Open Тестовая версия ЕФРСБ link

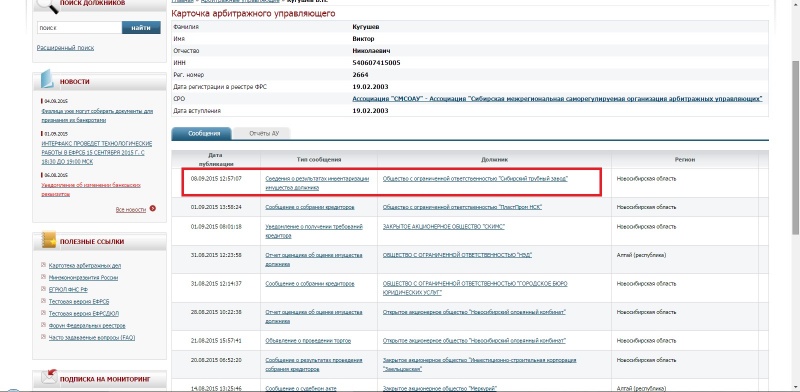(x=79, y=302)
